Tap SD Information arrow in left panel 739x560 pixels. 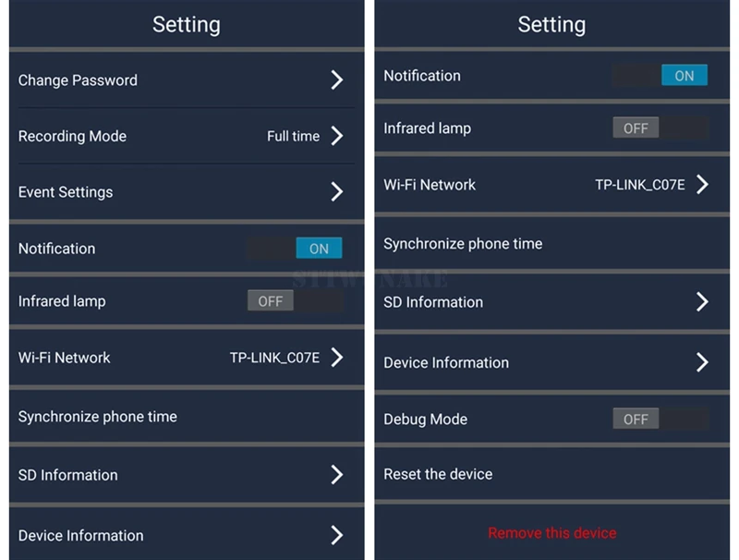pos(336,475)
